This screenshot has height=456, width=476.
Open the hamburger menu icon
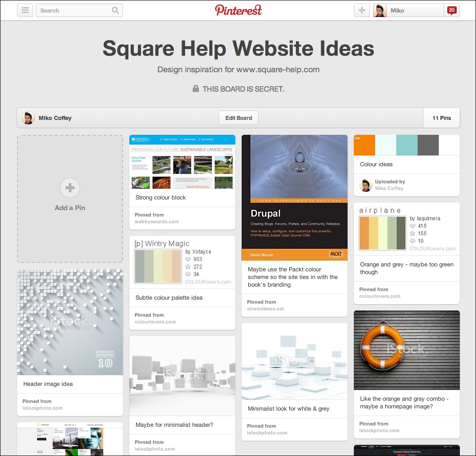click(x=25, y=10)
